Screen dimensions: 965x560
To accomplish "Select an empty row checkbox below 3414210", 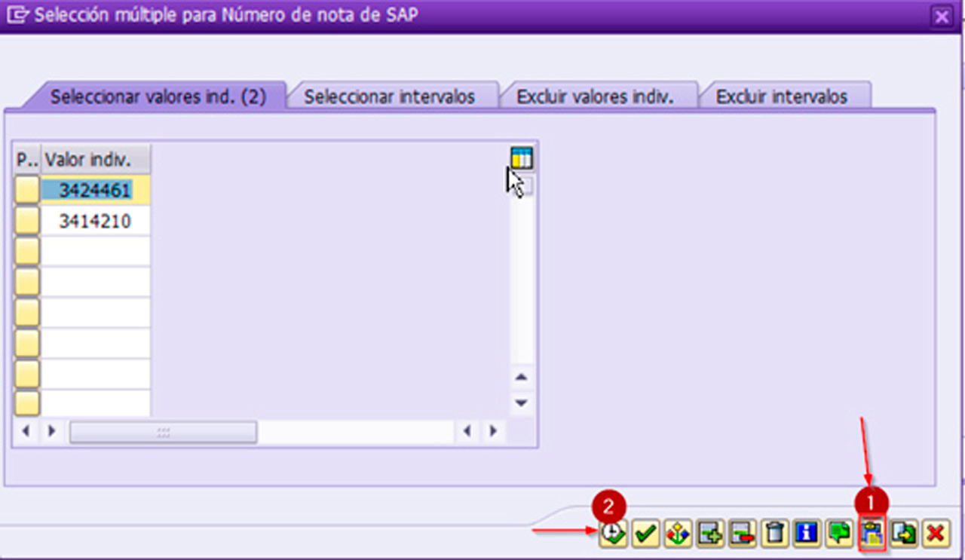I will pyautogui.click(x=26, y=250).
